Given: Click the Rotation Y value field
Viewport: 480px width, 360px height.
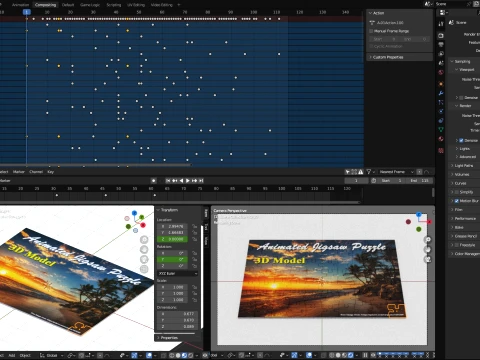Looking at the screenshot, I should (x=173, y=260).
